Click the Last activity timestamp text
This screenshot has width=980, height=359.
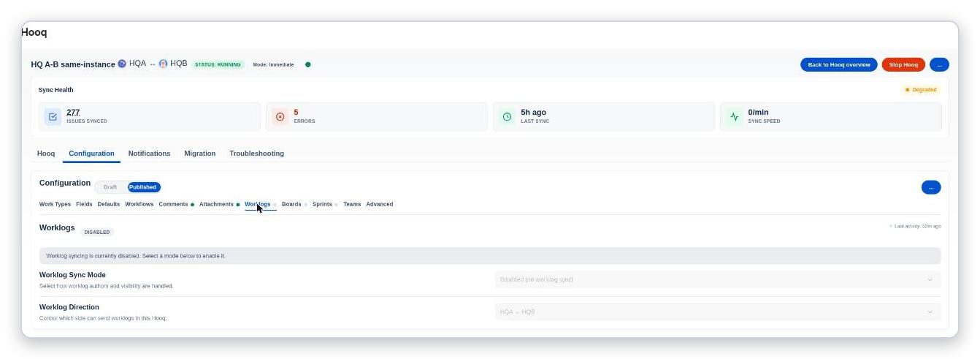917,227
